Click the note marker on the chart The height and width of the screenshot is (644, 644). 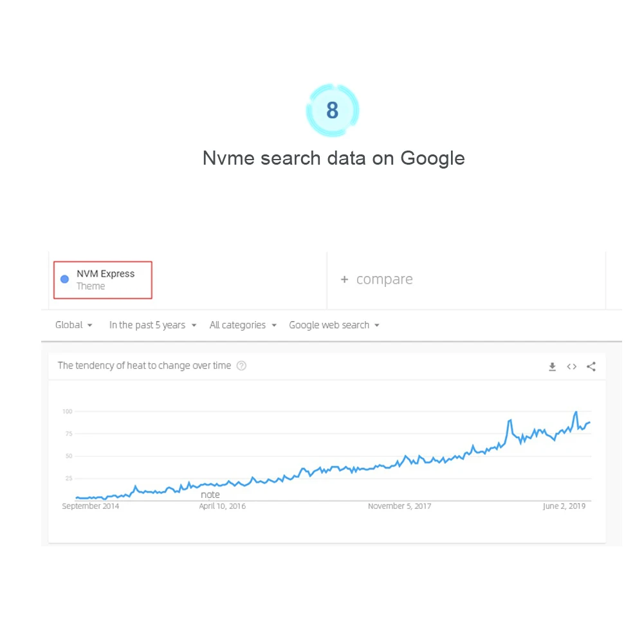(210, 495)
